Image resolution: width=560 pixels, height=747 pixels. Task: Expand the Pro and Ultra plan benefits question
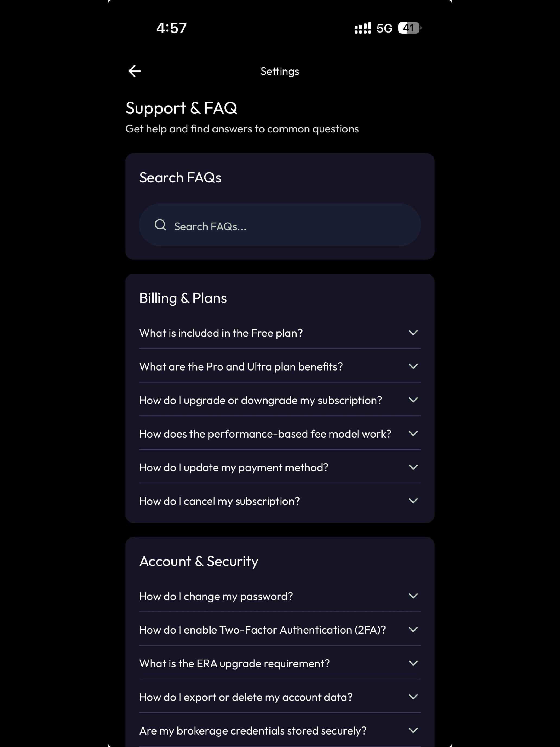tap(280, 366)
